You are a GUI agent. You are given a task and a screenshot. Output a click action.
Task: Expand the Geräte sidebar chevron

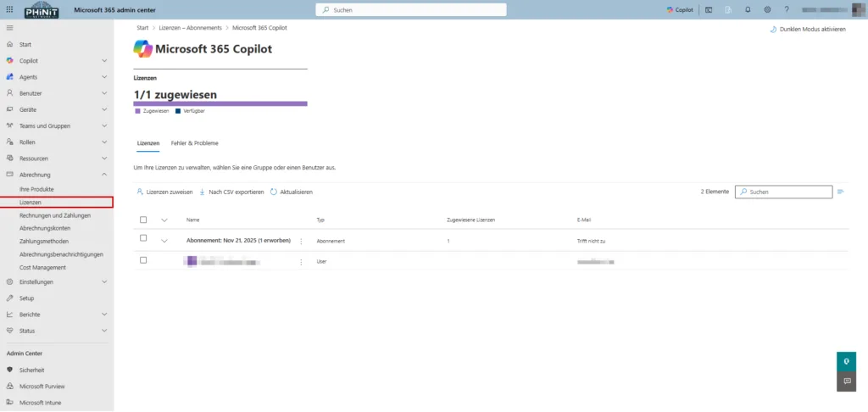click(x=104, y=109)
